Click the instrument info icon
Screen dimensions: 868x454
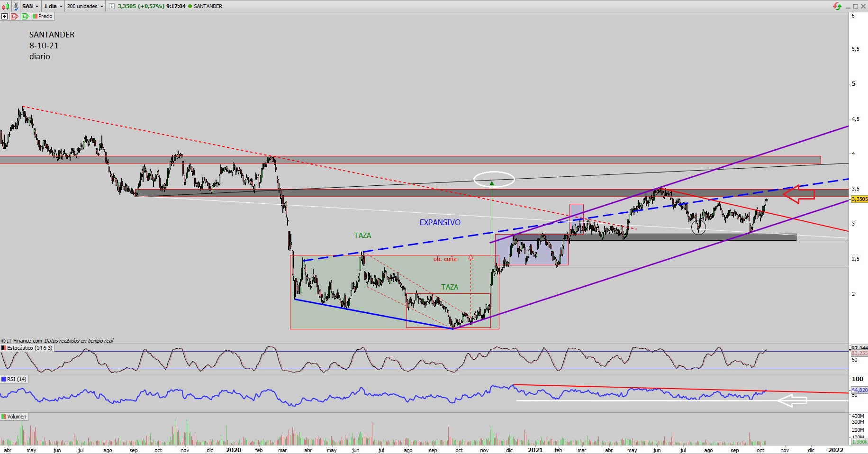(x=111, y=6)
